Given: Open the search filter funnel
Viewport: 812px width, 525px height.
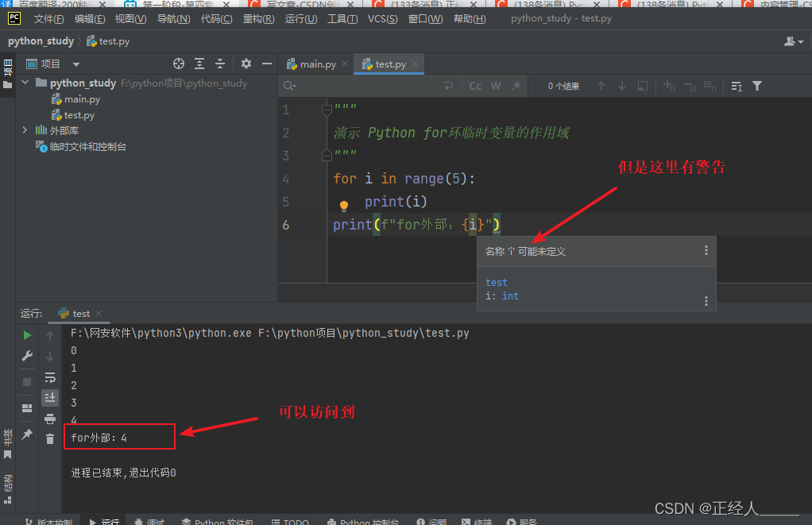Looking at the screenshot, I should (x=757, y=86).
